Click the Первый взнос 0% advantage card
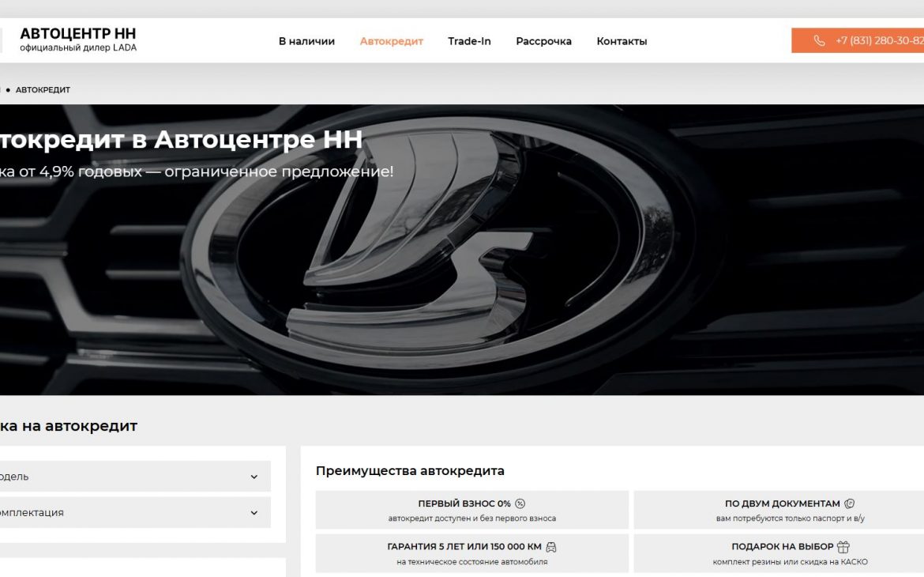Viewport: 924px width, 577px height. pos(472,510)
